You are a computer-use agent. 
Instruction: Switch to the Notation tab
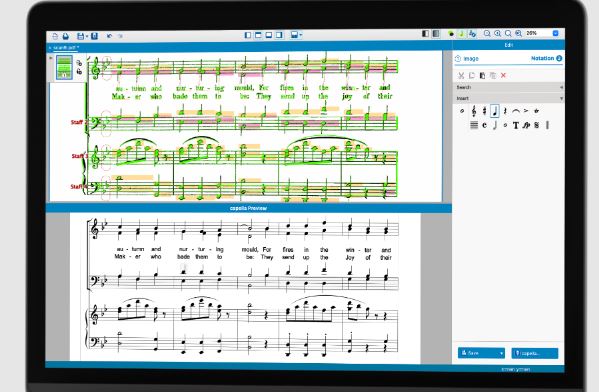(546, 58)
